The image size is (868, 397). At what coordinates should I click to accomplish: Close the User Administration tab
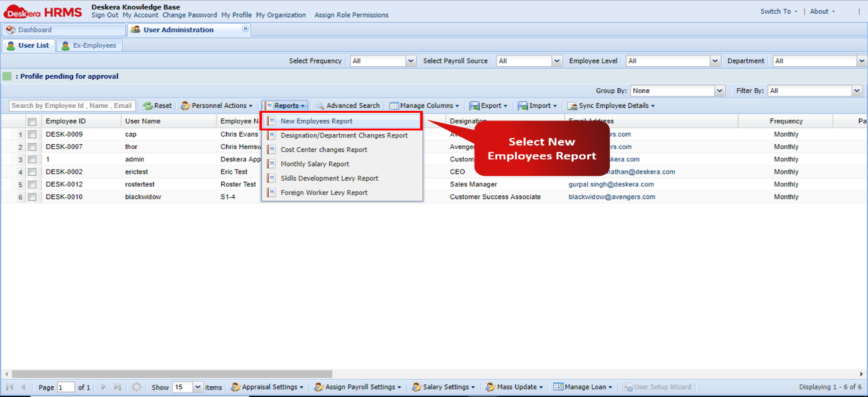click(x=245, y=29)
